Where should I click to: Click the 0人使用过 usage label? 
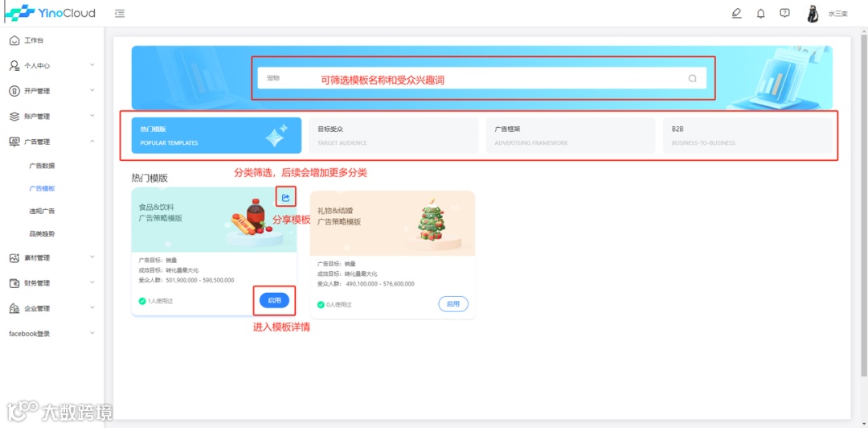click(x=338, y=304)
